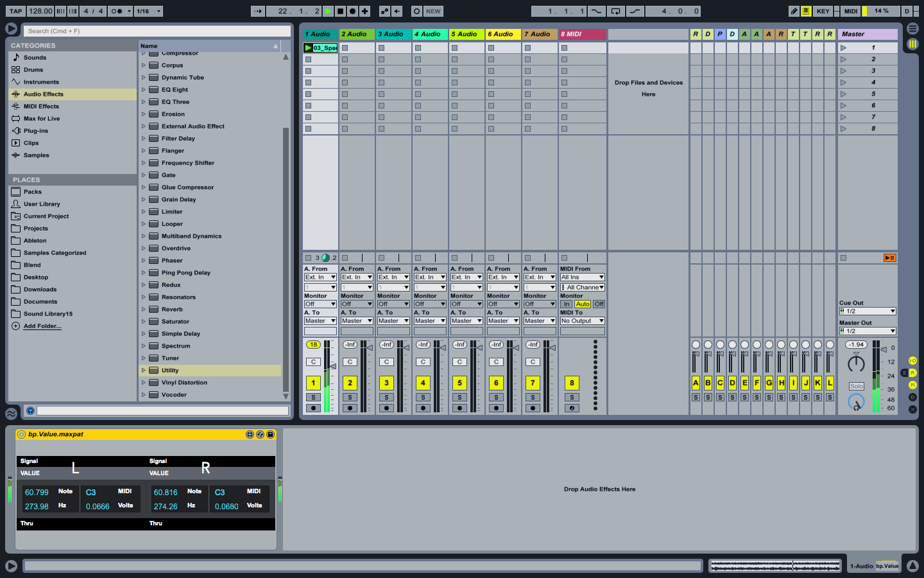Viewport: 924px width, 578px height.
Task: Show the Crossfader section with X button
Action: click(x=912, y=409)
